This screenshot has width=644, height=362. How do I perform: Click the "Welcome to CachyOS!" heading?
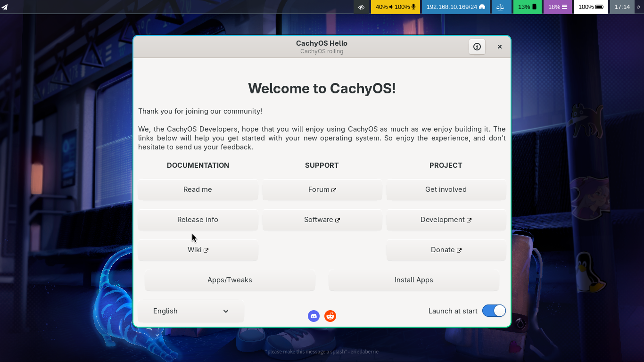coord(322,89)
